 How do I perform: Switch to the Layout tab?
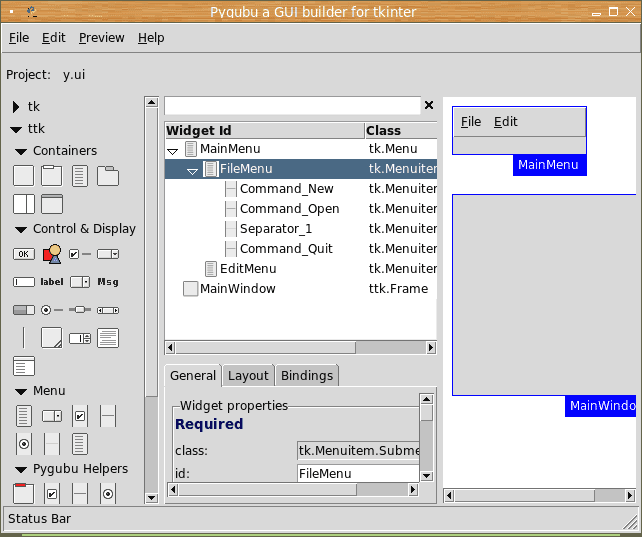(248, 375)
